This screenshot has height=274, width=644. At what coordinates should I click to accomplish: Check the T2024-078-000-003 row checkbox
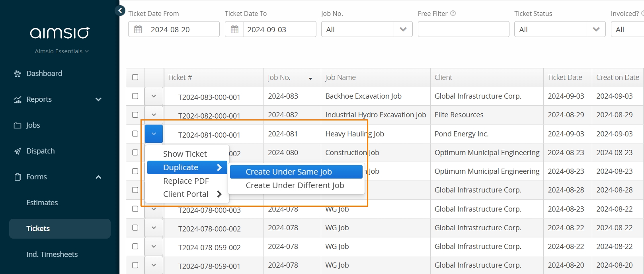(x=135, y=209)
